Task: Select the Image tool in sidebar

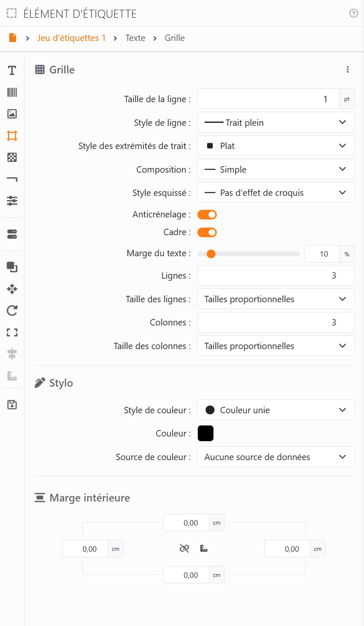Action: (12, 114)
